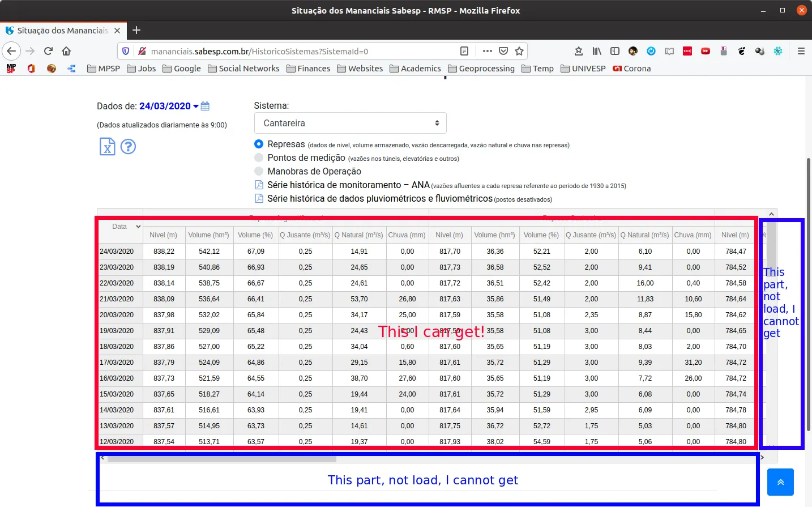Open the Google bookmarks folder

(182, 69)
